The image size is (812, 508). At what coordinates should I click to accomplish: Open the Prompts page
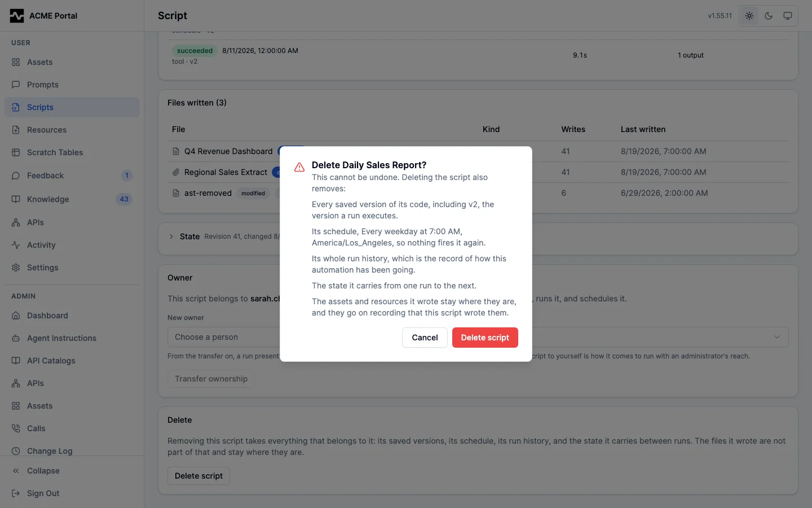pos(72,85)
